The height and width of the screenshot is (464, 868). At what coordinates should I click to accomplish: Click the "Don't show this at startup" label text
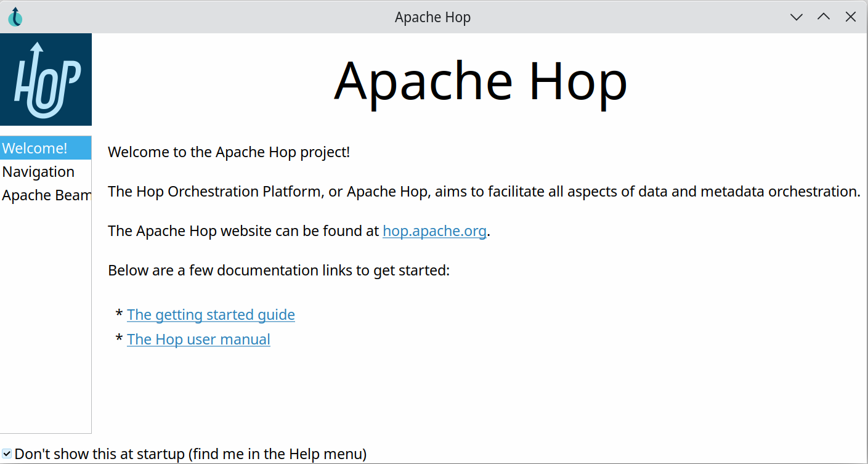pos(190,454)
